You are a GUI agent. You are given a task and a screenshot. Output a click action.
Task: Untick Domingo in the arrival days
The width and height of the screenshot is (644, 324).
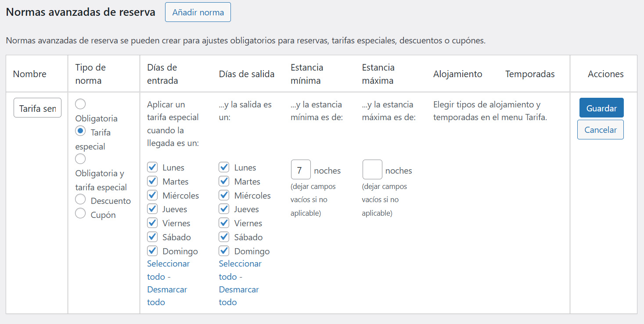coord(152,251)
